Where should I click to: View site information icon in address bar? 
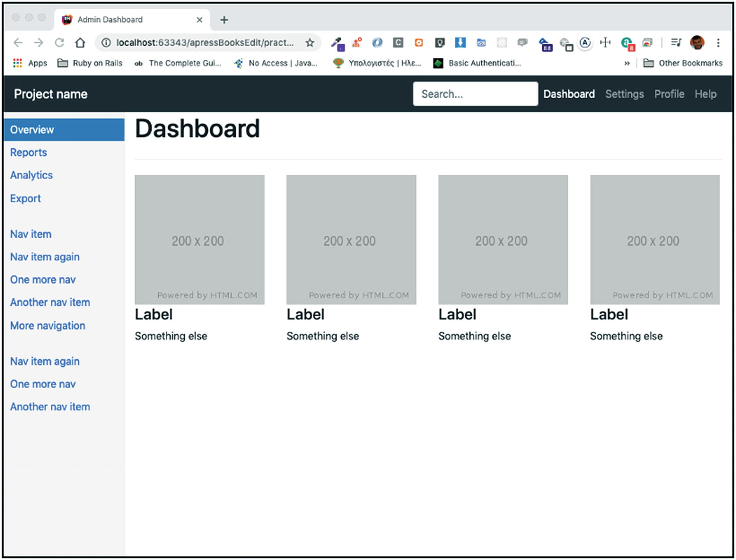[x=106, y=43]
